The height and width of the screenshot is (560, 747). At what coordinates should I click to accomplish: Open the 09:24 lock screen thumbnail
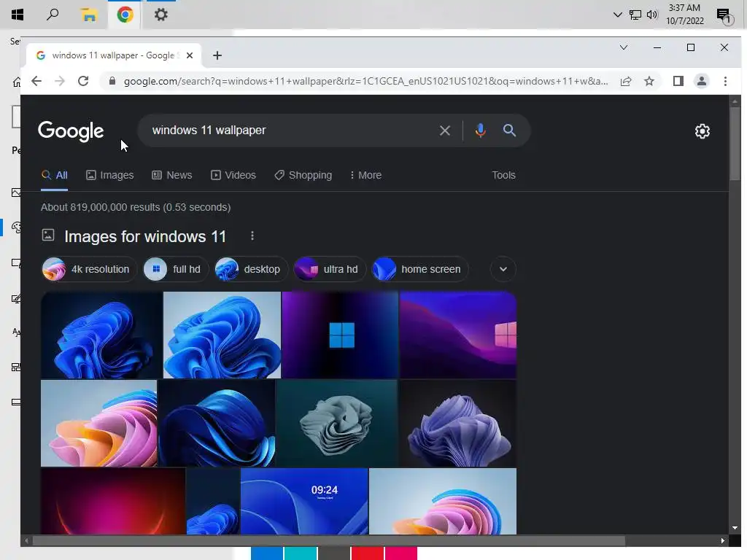tap(304, 501)
